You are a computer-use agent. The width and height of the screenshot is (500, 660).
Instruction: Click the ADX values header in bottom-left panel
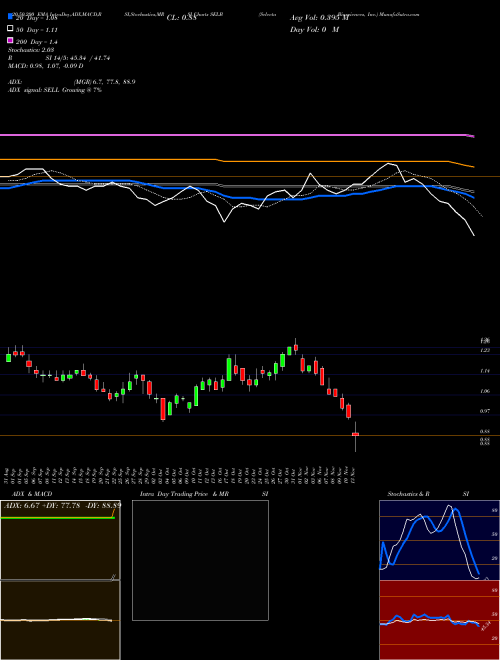62,505
